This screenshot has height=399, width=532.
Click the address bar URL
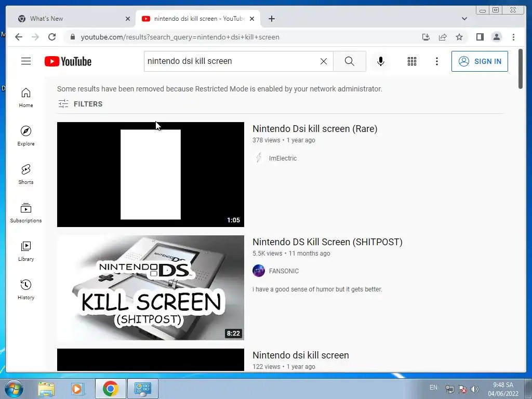pyautogui.click(x=180, y=37)
